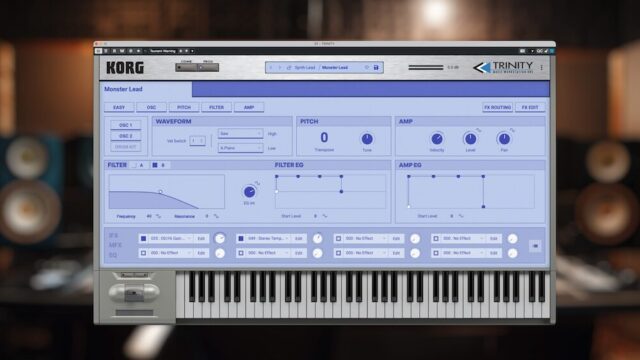The height and width of the screenshot is (360, 640).
Task: Click the modulation wave icon next to Resonance
Action: pos(216,216)
